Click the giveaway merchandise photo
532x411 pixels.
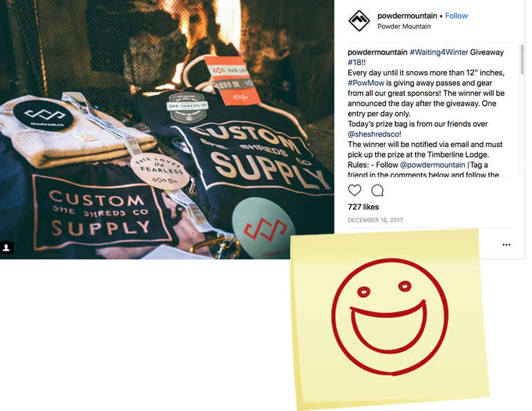click(x=167, y=130)
